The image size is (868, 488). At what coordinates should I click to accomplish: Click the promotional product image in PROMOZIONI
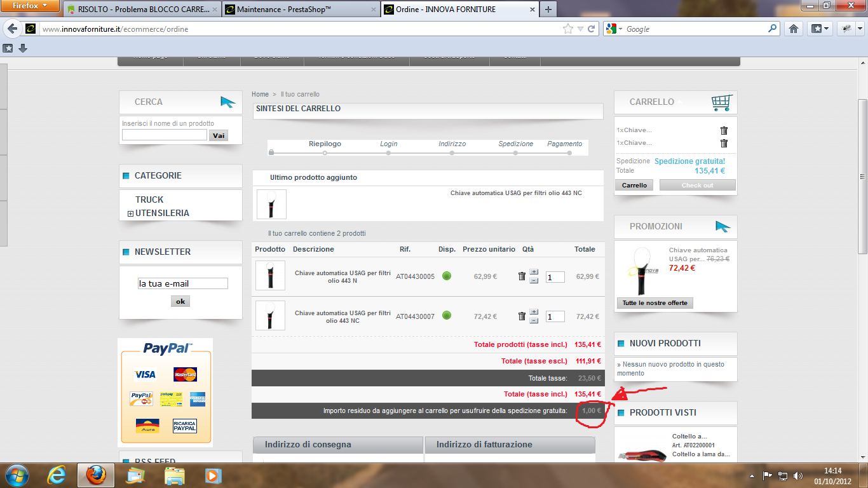(641, 271)
